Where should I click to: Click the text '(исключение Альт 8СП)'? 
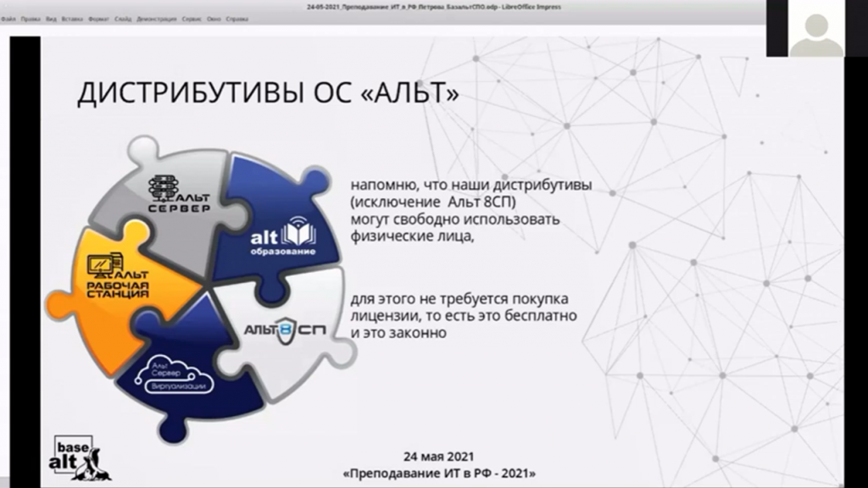click(433, 202)
